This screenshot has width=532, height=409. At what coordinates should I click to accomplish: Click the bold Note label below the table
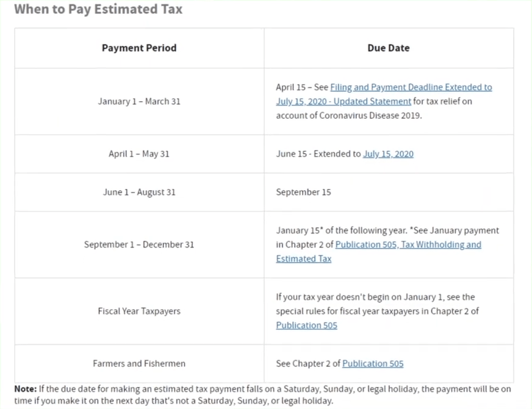tap(26, 389)
